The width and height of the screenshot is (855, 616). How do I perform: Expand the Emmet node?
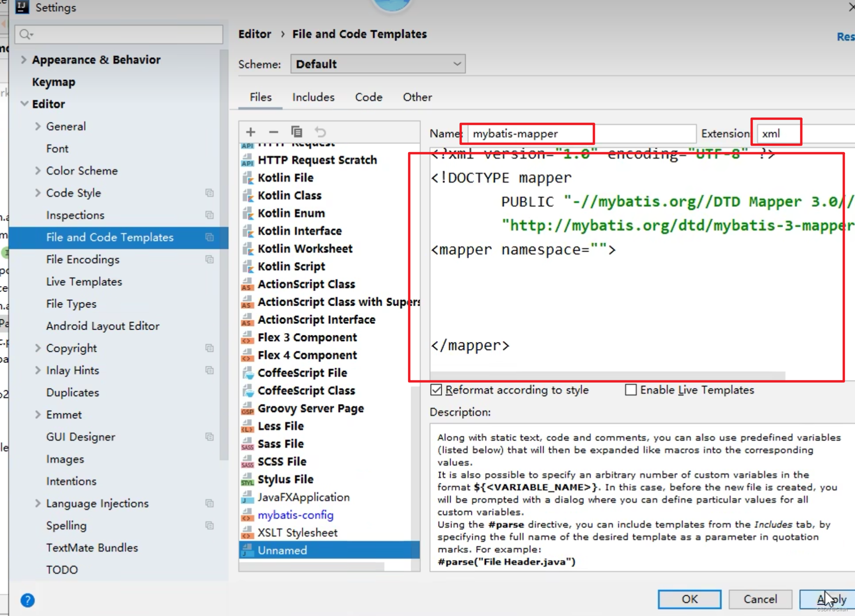tap(38, 415)
